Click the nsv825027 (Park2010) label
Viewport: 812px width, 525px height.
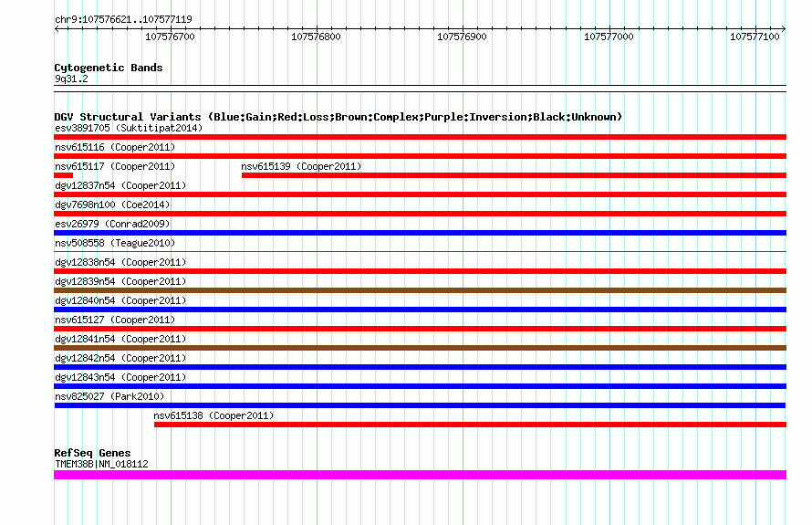coord(109,396)
